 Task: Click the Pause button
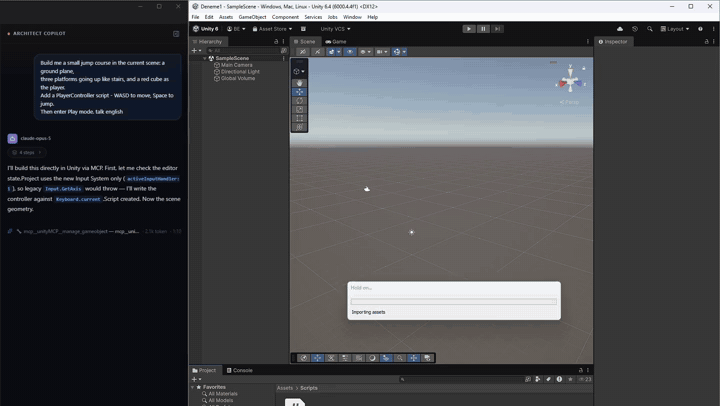click(x=483, y=29)
